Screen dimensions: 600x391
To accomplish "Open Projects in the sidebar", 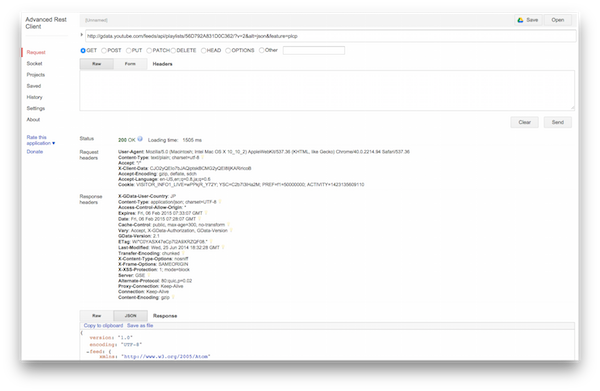I will pyautogui.click(x=36, y=75).
